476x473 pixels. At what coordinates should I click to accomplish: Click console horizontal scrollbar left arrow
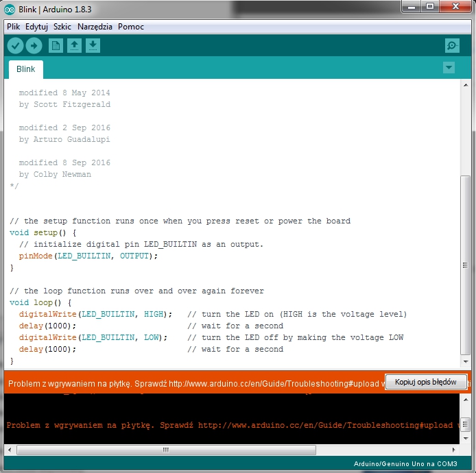(x=10, y=450)
